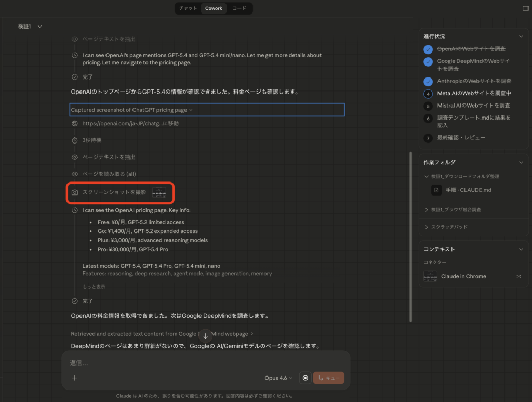532x402 pixels.
Task: Expand the 検証1_ブラウザ競合調査 folder
Action: (427, 209)
